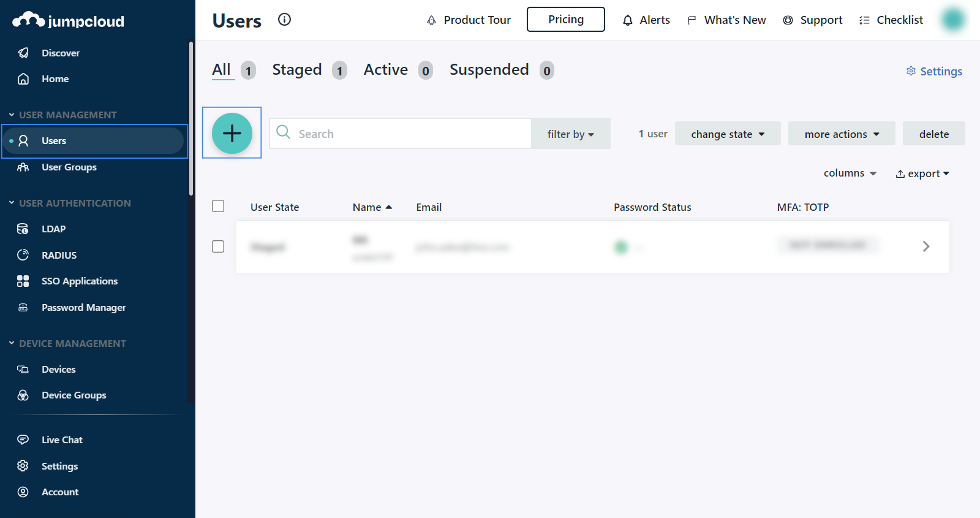Tick the select-all users header checkbox

pyautogui.click(x=218, y=207)
